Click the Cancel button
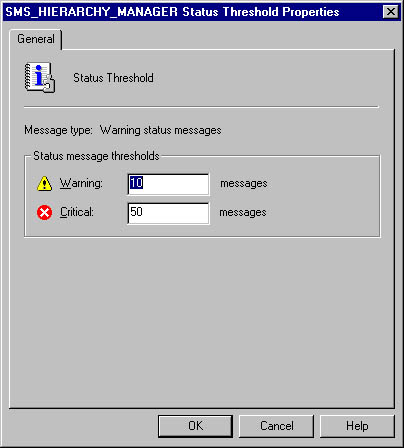Viewport: 404px width, 448px height. click(x=276, y=426)
